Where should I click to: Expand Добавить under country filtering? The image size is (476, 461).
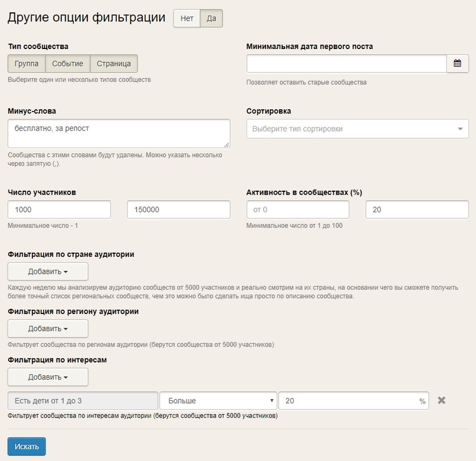tap(48, 272)
